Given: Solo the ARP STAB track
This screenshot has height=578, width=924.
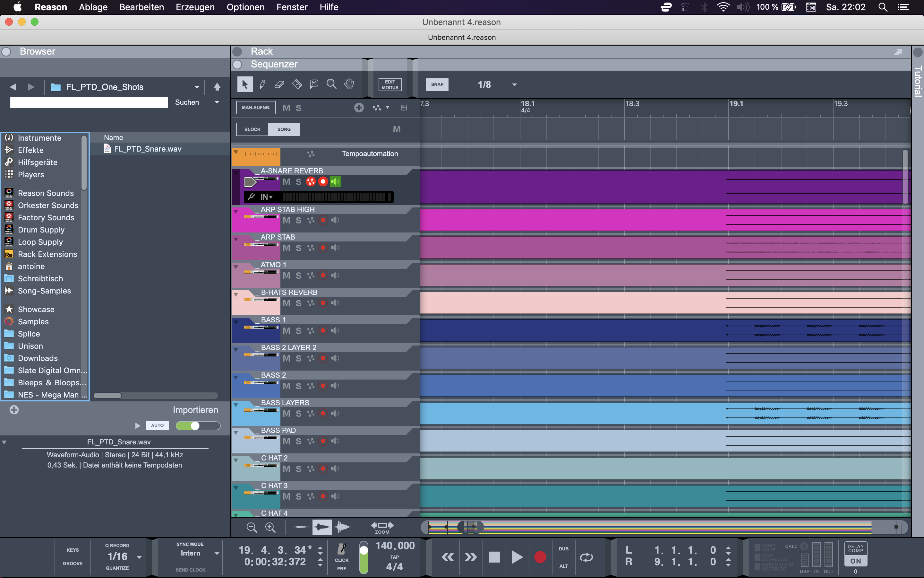Looking at the screenshot, I should [x=299, y=248].
